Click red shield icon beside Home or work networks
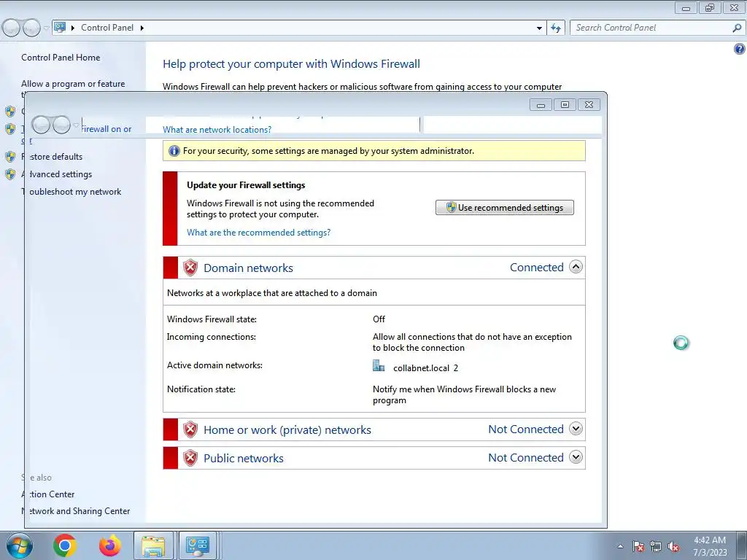 (190, 429)
